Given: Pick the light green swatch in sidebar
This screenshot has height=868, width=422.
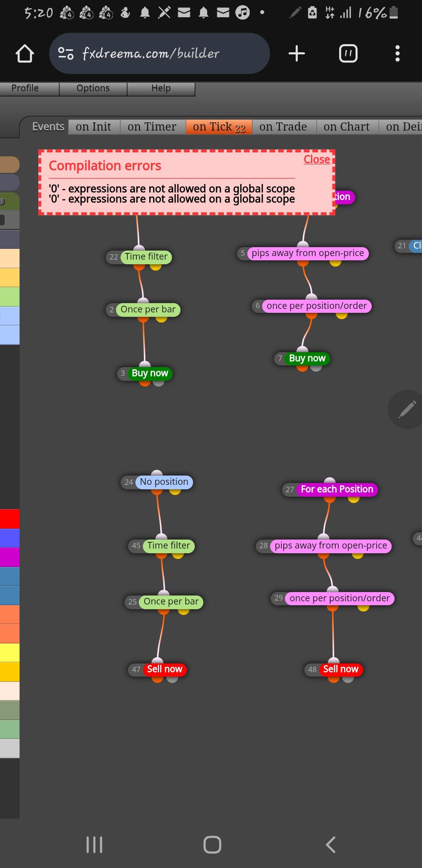Looking at the screenshot, I should pyautogui.click(x=10, y=297).
